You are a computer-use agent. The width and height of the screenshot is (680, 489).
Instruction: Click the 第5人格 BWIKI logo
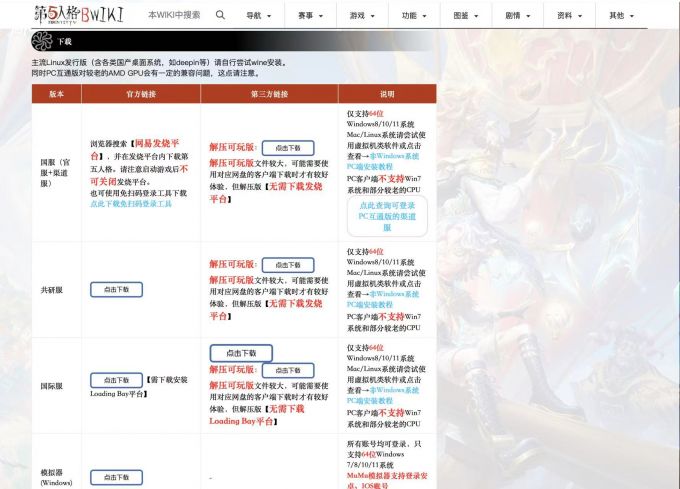(x=79, y=15)
